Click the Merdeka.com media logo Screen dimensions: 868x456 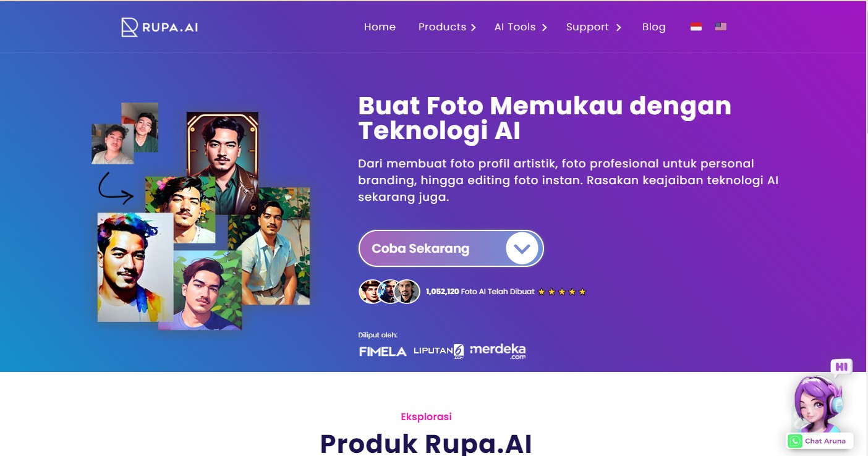[x=498, y=352]
